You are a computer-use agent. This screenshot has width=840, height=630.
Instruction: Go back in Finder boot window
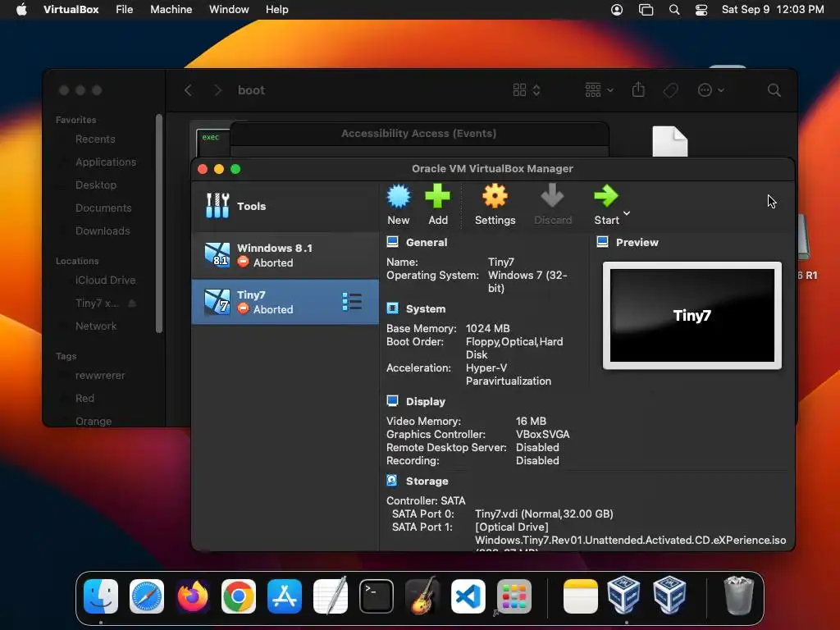click(x=188, y=90)
